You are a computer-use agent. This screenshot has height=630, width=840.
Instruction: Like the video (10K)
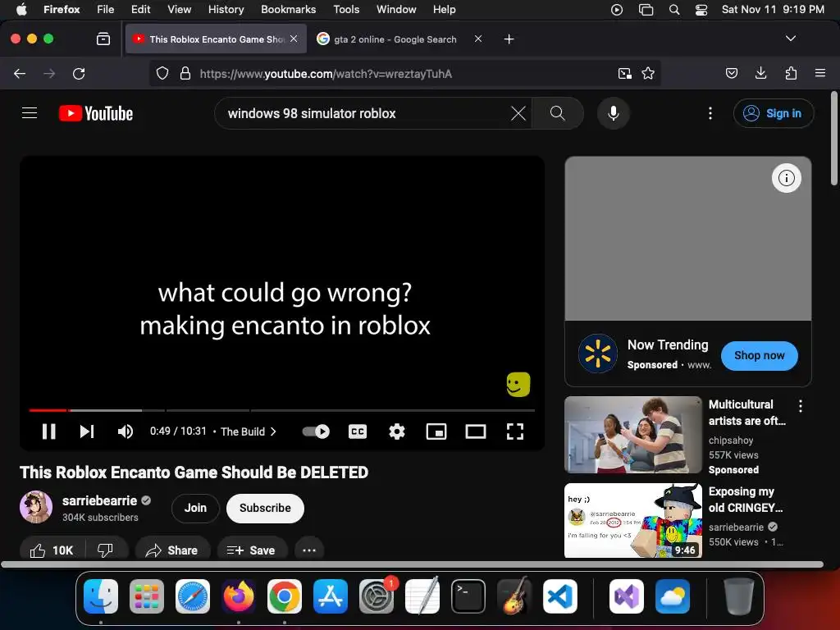click(x=52, y=550)
